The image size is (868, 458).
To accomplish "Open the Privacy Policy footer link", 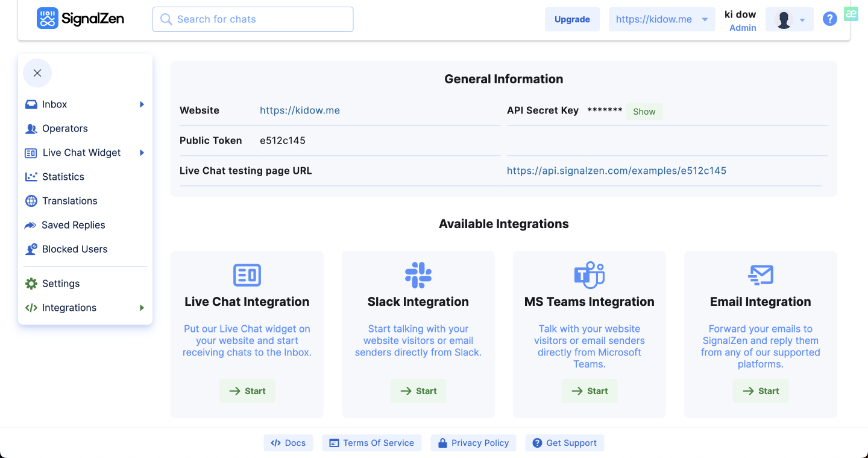I will pos(474,443).
